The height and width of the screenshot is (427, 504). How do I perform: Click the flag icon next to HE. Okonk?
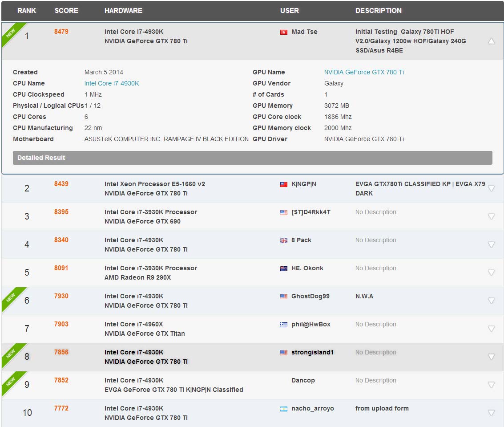[x=283, y=268]
